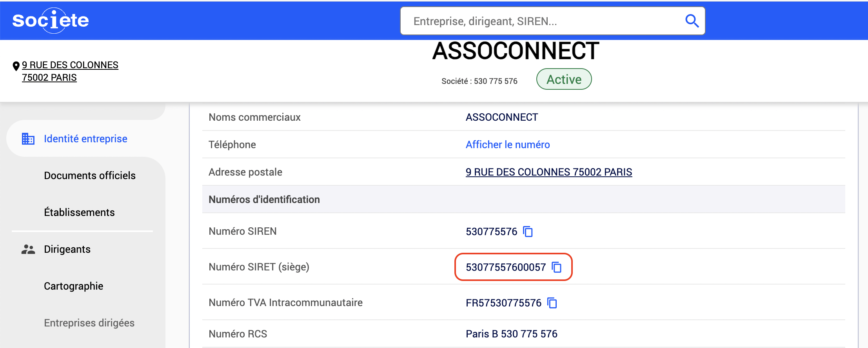Open the Identité entreprise section
The height and width of the screenshot is (348, 868).
click(x=85, y=139)
